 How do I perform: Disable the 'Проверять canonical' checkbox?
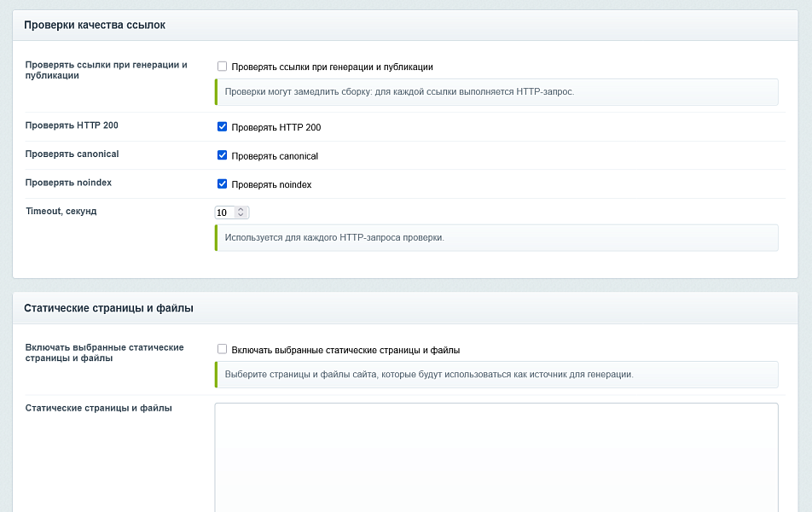pos(222,155)
